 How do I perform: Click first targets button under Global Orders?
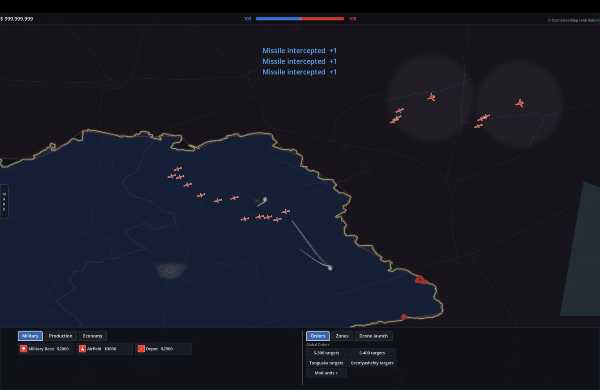pyautogui.click(x=326, y=353)
